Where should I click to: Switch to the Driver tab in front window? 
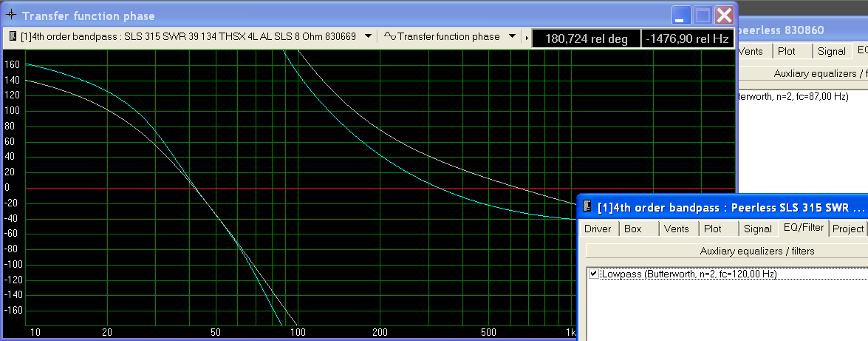[598, 229]
